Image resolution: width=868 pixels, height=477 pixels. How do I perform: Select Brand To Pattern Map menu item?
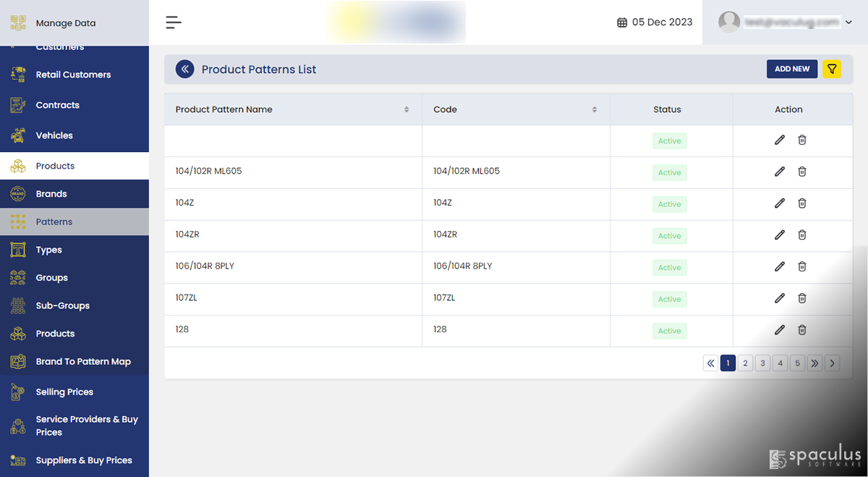click(83, 362)
